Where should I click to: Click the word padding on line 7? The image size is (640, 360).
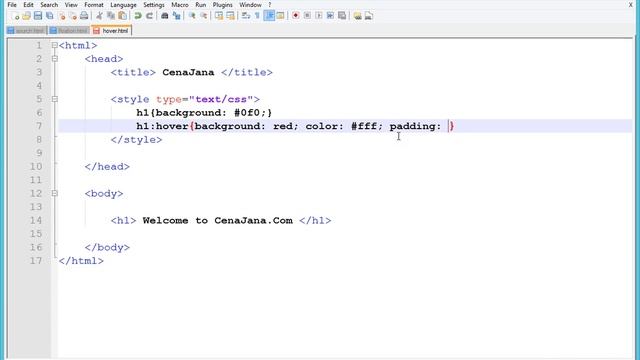pos(413,126)
